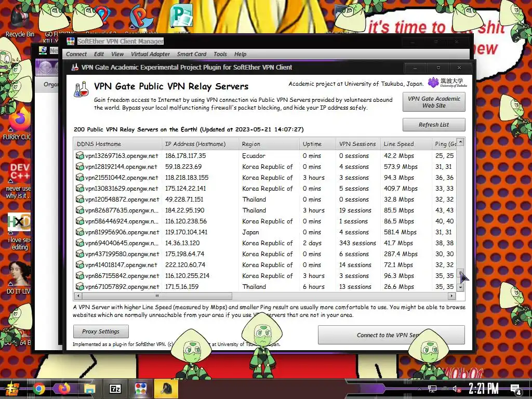
Task: Click the VPN Gate flask logo icon
Action: (82, 89)
